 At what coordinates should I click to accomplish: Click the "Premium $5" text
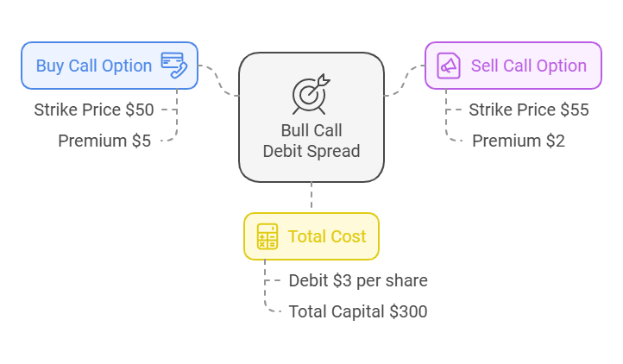pos(104,140)
